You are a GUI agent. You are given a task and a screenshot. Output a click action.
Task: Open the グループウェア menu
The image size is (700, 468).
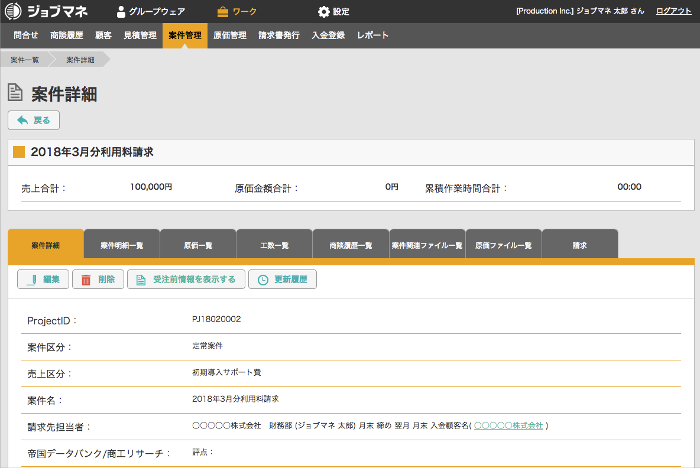click(151, 12)
